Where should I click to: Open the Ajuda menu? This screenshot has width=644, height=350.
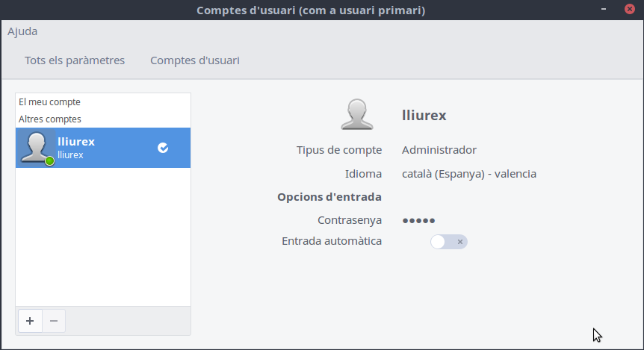22,31
